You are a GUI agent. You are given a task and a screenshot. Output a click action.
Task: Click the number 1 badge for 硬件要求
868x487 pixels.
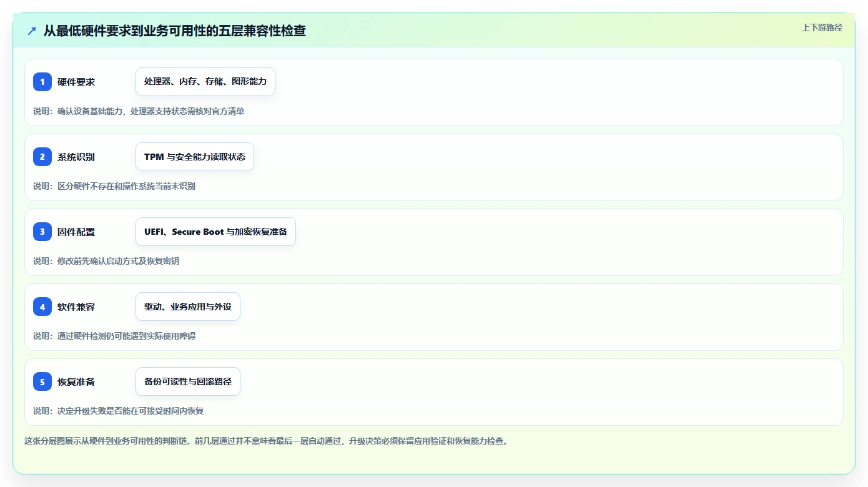tap(42, 82)
